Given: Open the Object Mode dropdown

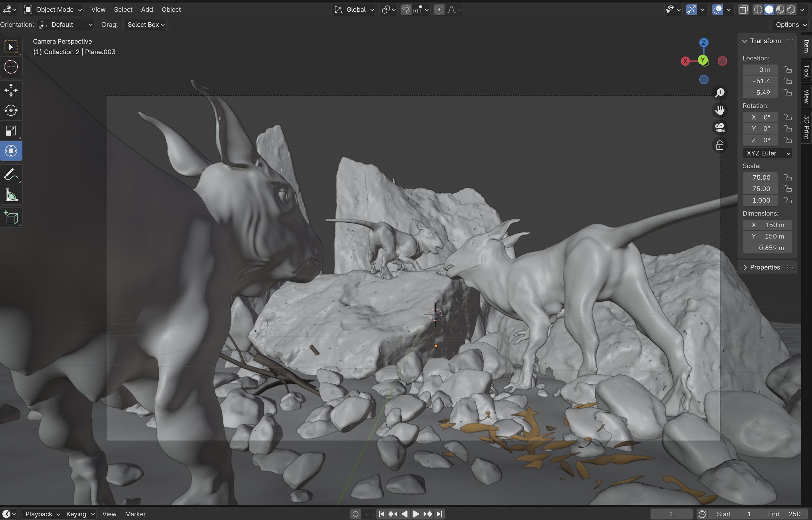Looking at the screenshot, I should click(x=53, y=9).
